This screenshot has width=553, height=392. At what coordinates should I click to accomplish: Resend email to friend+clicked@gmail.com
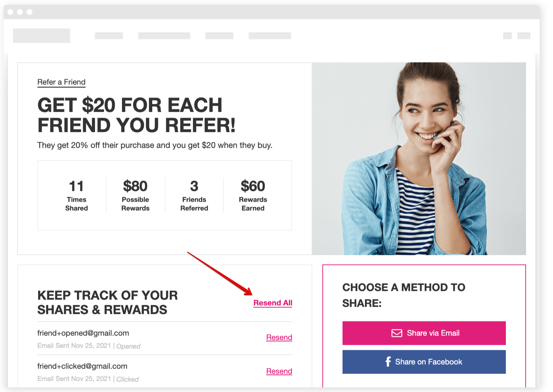pos(279,371)
